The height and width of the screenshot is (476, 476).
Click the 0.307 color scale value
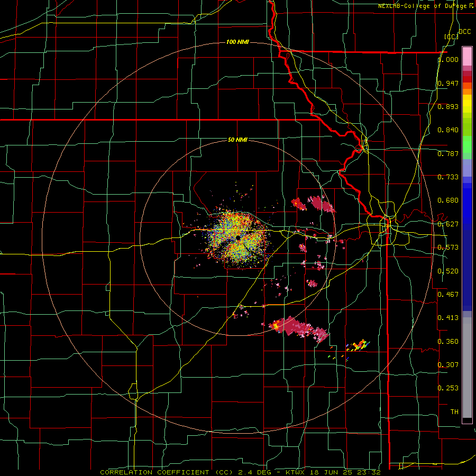(x=448, y=365)
